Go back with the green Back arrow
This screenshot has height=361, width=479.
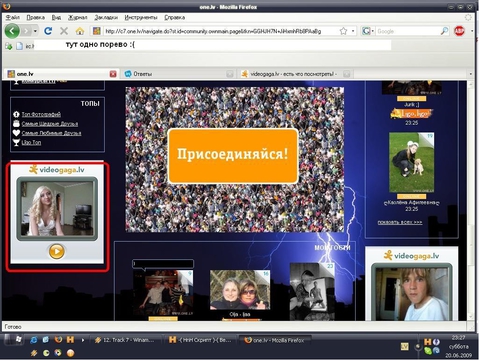click(x=12, y=31)
